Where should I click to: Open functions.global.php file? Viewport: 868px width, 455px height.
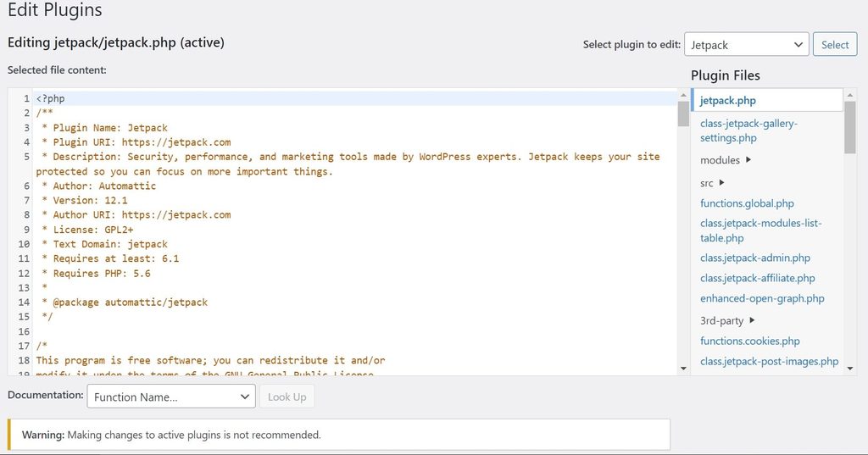[x=747, y=203]
